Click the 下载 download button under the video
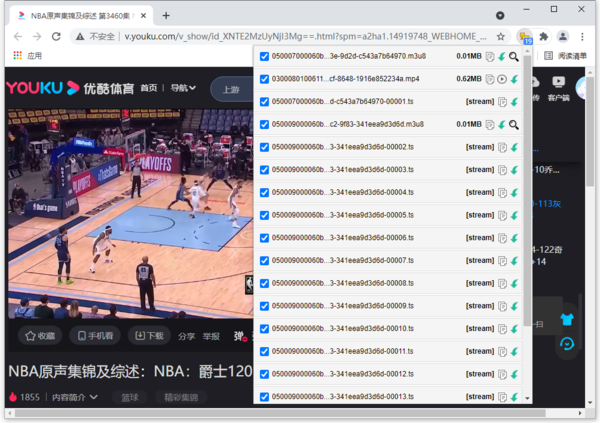Image resolution: width=600 pixels, height=423 pixels. click(x=149, y=336)
